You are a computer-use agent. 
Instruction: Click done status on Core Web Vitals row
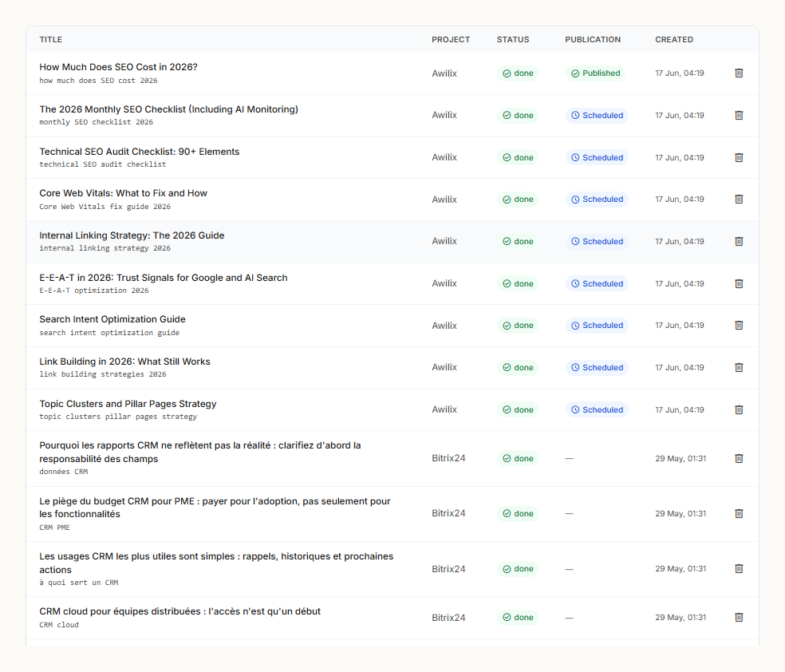pos(518,200)
